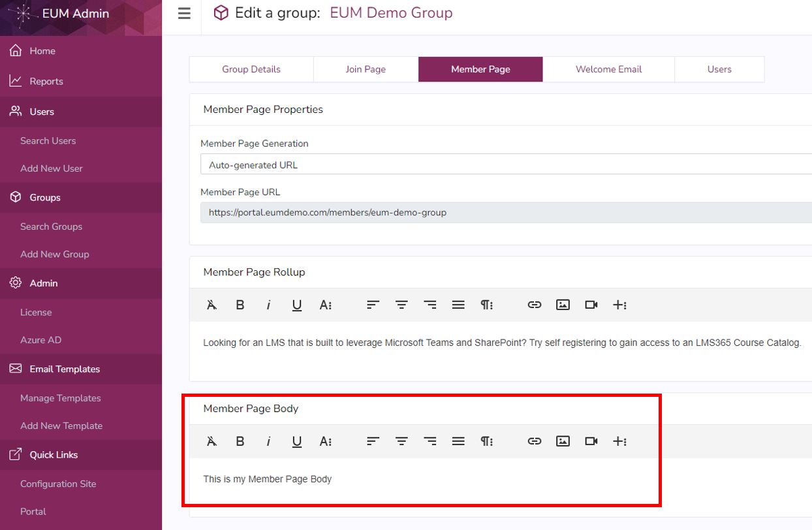Click the hamburger menu beside the page title

(183, 13)
